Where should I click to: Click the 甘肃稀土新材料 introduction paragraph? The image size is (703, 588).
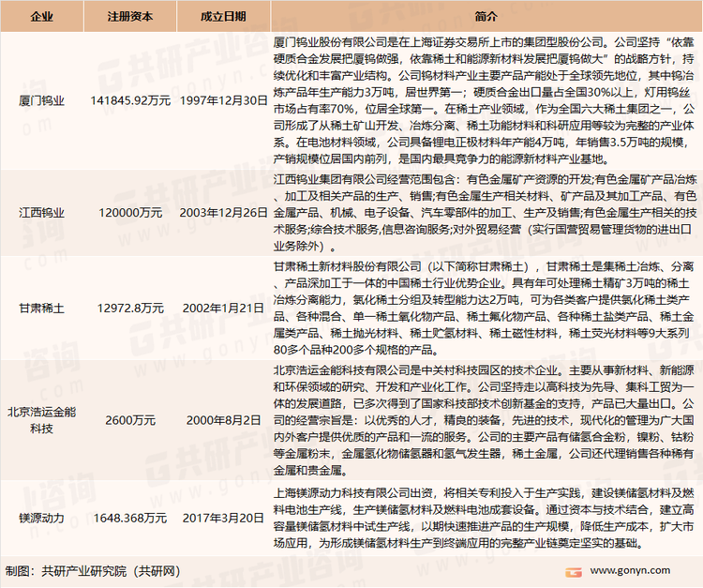pyautogui.click(x=484, y=309)
